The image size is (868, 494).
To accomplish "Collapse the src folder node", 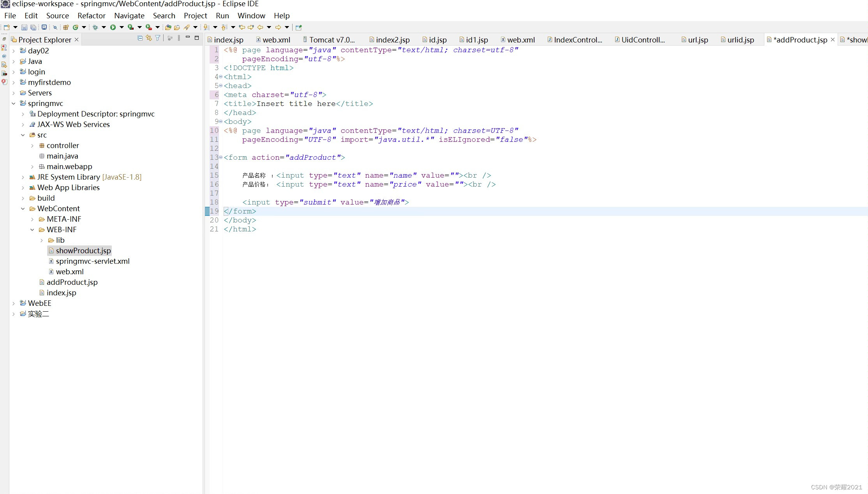I will tap(23, 135).
